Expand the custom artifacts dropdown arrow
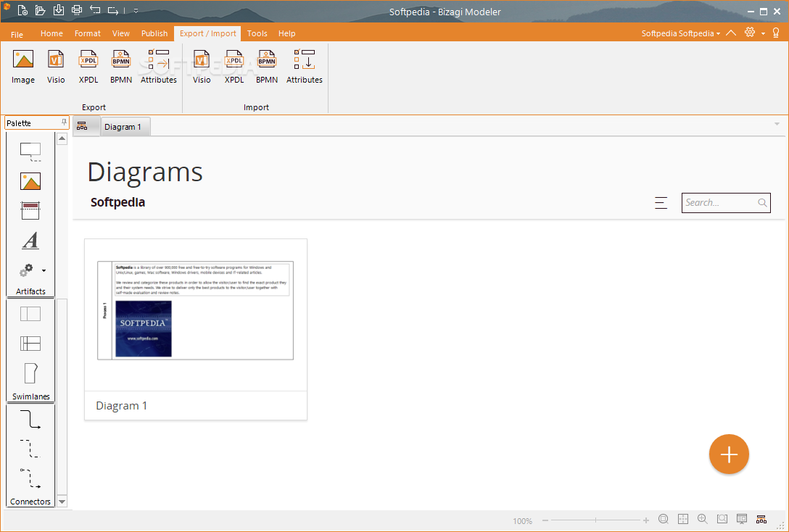Viewport: 789px width, 532px height. click(44, 270)
